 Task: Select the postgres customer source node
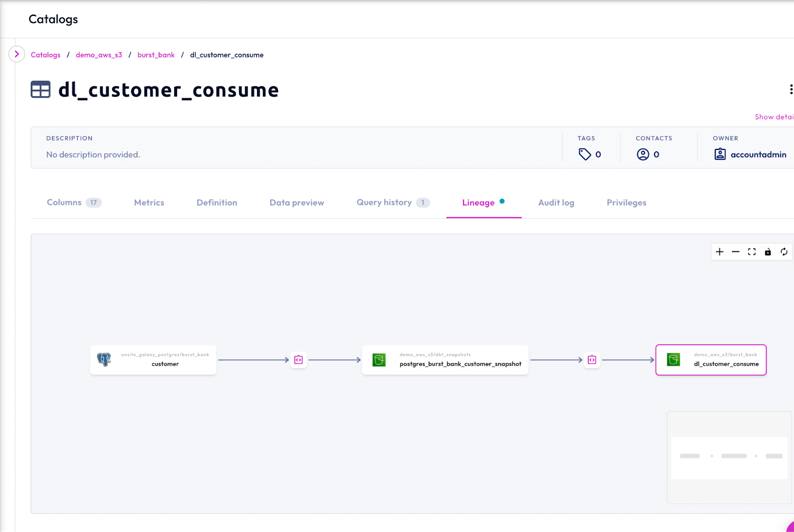click(153, 360)
